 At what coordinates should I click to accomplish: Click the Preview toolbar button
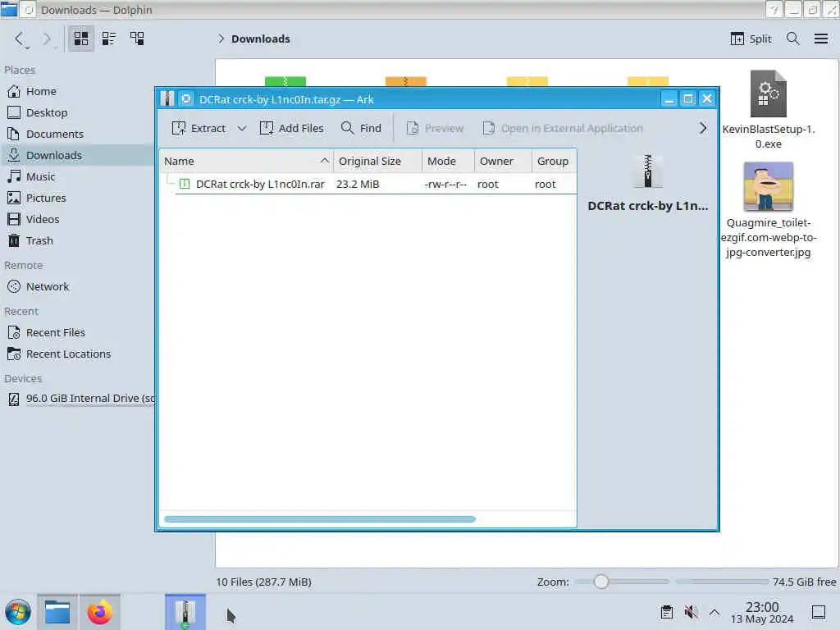click(435, 129)
